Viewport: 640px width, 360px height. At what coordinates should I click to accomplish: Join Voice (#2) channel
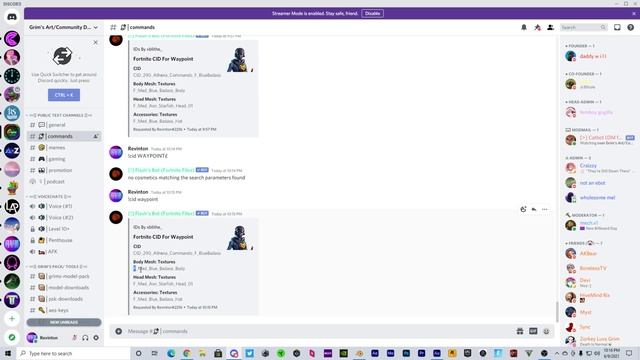tap(64, 218)
